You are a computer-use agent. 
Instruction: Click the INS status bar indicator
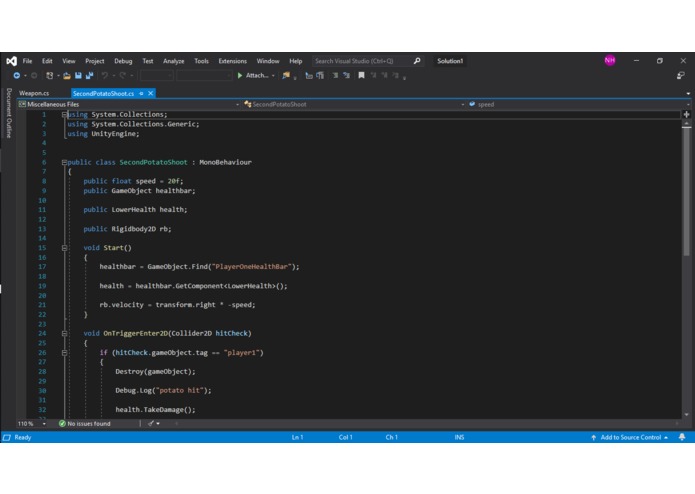[x=459, y=437]
